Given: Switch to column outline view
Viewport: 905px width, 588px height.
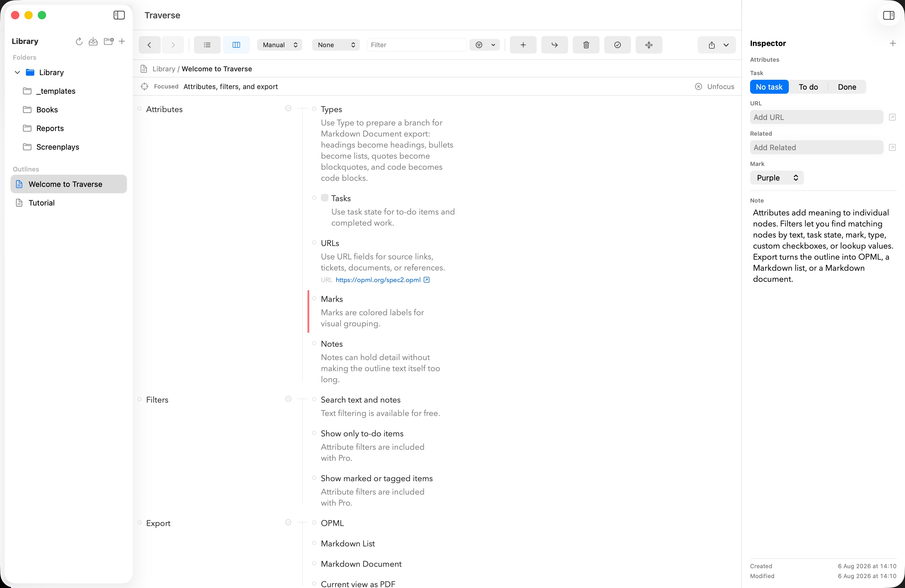Looking at the screenshot, I should coord(236,45).
